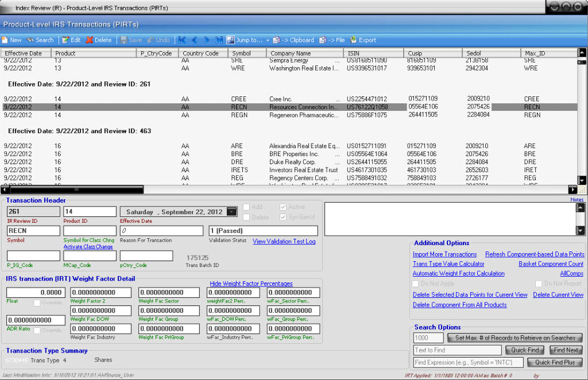This screenshot has height=380, width=588.
Task: Go to the previous record
Action: [194, 40]
